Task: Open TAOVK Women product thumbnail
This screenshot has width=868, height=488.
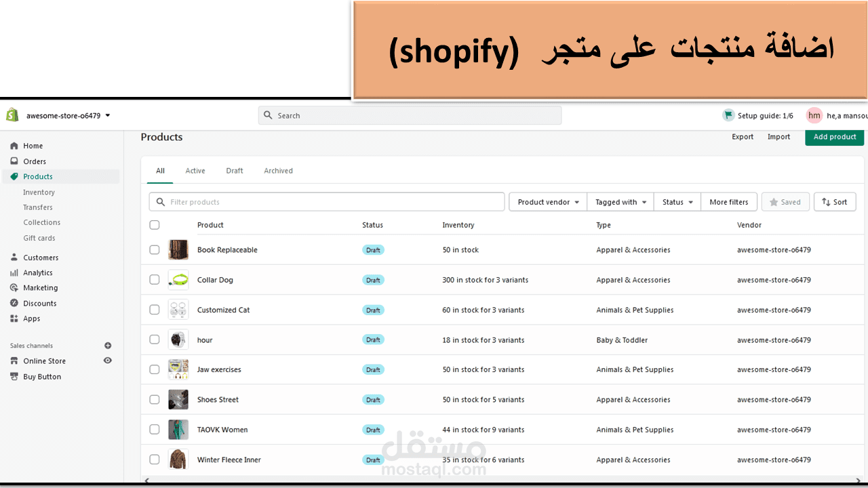Action: pyautogui.click(x=178, y=430)
